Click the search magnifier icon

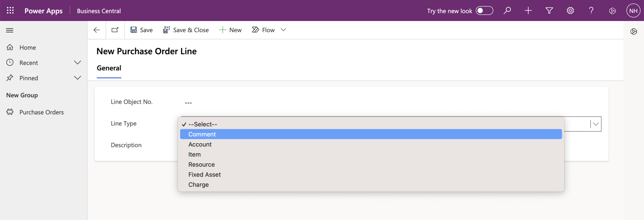(x=507, y=11)
